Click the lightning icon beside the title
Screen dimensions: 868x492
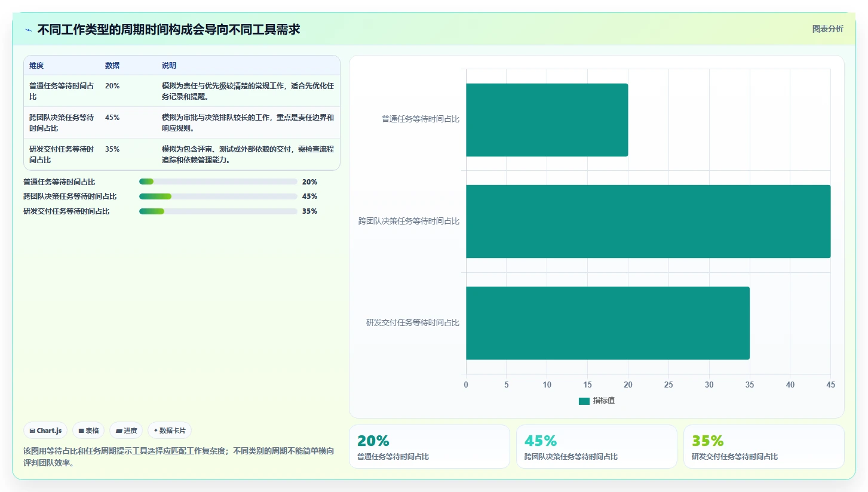[x=29, y=30]
